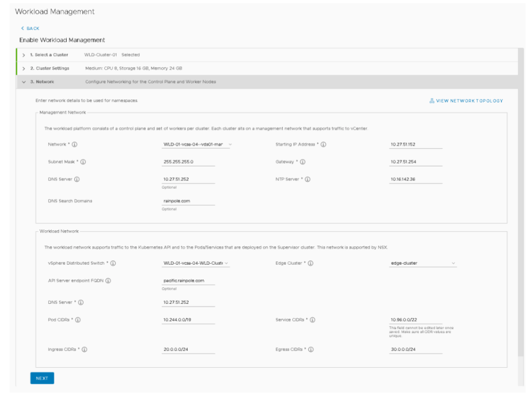Expand step 1 Select a Cluster
Screen dimensions: 532x407
(24, 55)
